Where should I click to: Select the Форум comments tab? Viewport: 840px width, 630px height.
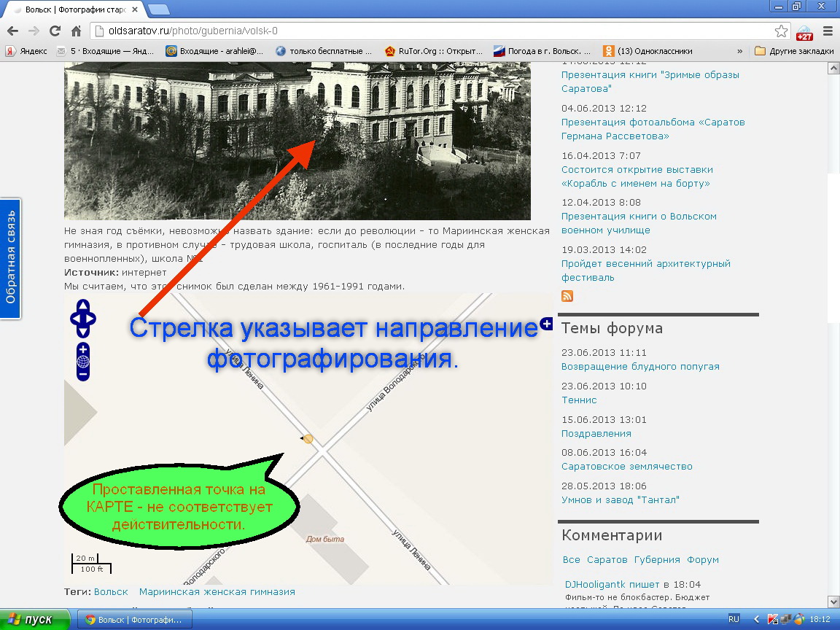coord(703,559)
